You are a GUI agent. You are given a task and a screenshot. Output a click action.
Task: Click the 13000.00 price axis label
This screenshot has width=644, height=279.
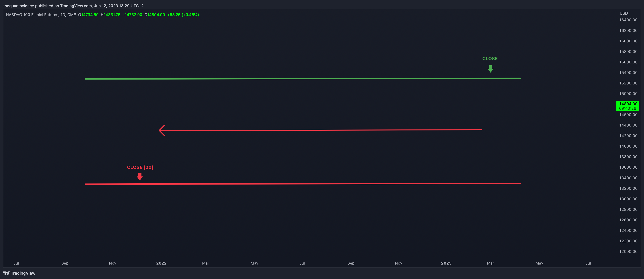pos(628,199)
